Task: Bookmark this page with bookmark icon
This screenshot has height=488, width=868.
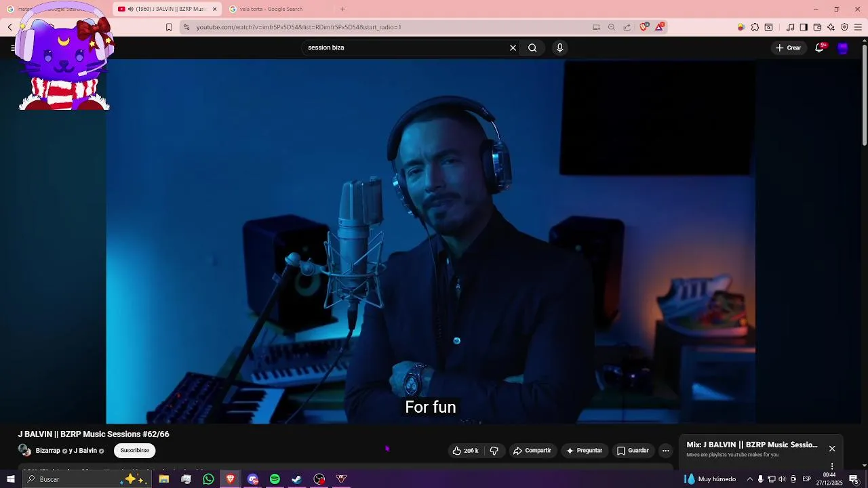Action: click(x=169, y=27)
